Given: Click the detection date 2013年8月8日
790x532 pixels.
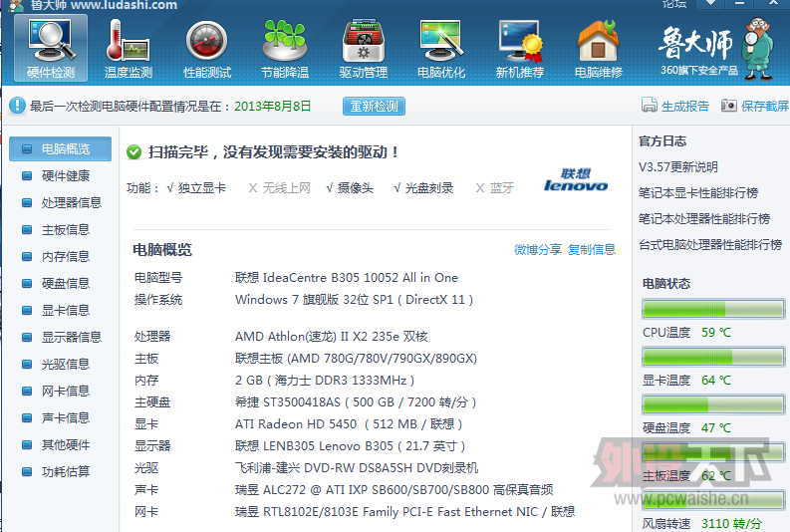Looking at the screenshot, I should (273, 106).
